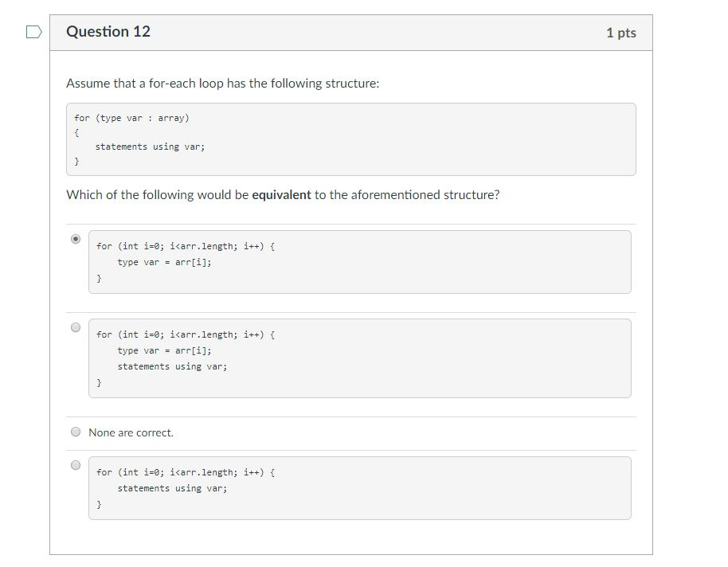Click the for-each structure code block
This screenshot has width=728, height=567.
pyautogui.click(x=350, y=139)
